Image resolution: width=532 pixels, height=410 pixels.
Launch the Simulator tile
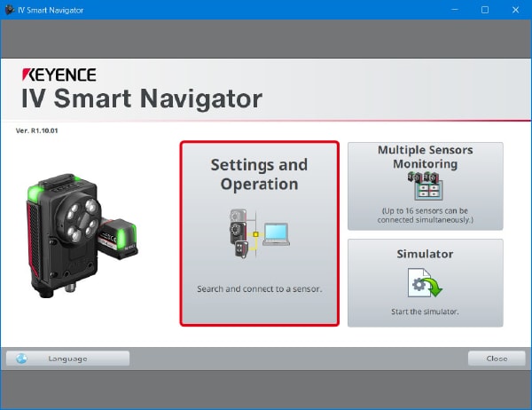pos(425,282)
